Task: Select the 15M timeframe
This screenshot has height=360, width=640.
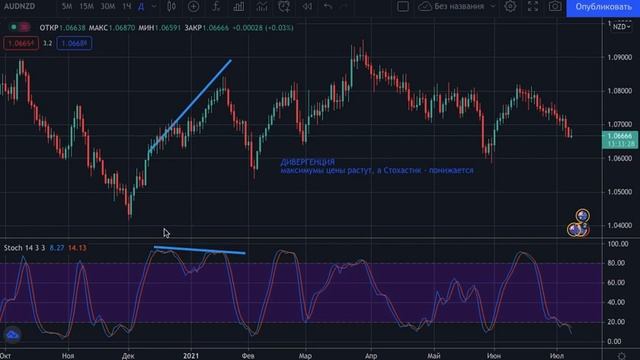Action: click(x=86, y=7)
